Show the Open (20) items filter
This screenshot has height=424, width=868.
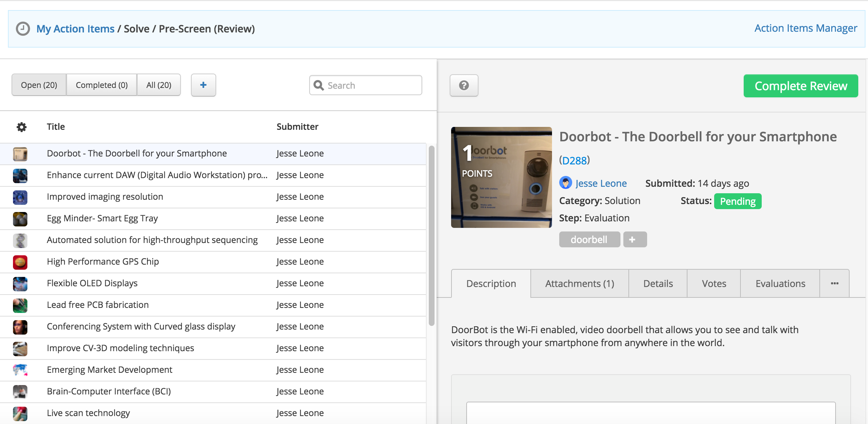tap(39, 85)
